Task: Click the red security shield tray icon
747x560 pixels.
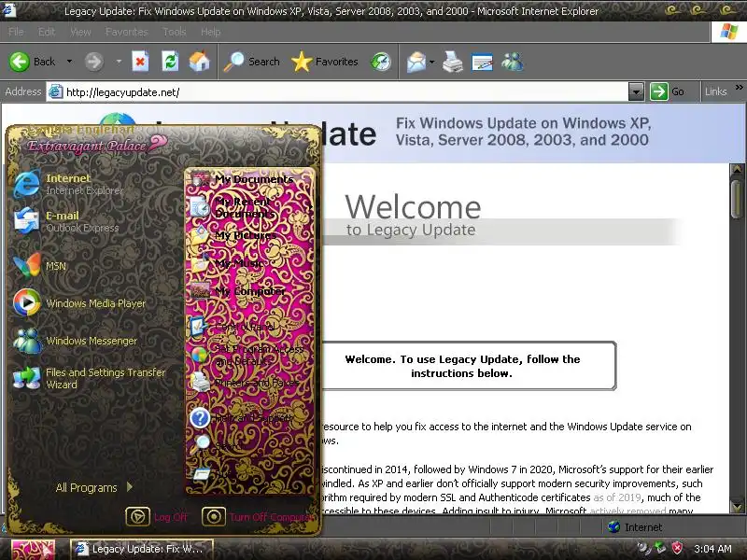Action: point(677,548)
